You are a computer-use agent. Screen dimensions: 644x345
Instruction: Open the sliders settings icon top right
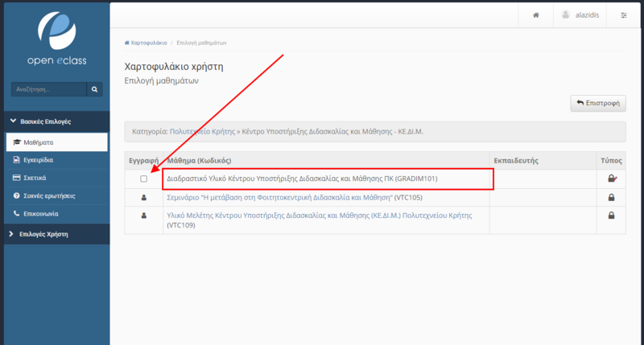[x=623, y=15]
